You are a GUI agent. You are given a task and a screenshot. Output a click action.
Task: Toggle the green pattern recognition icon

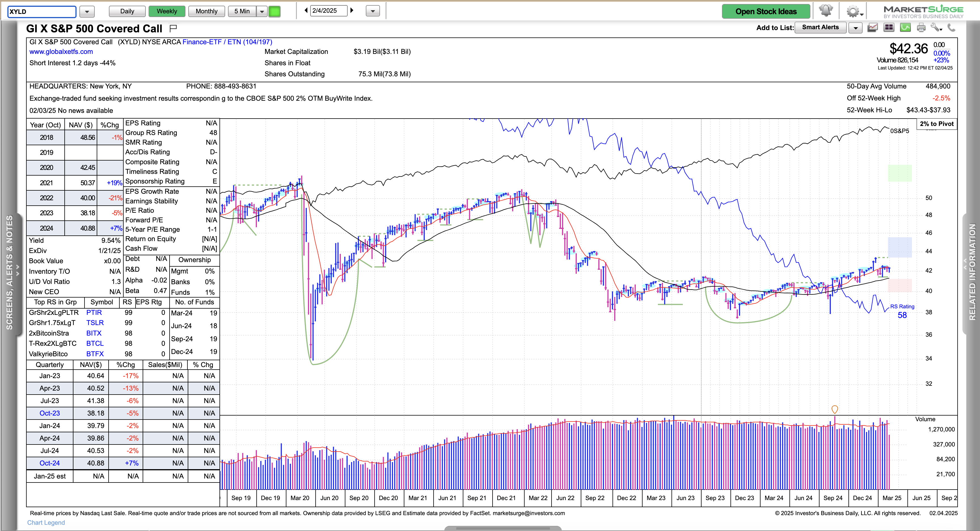tap(905, 28)
